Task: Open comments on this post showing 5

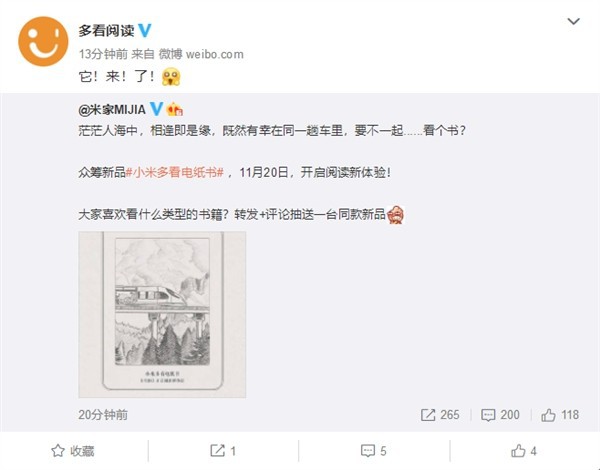Action: pyautogui.click(x=373, y=451)
